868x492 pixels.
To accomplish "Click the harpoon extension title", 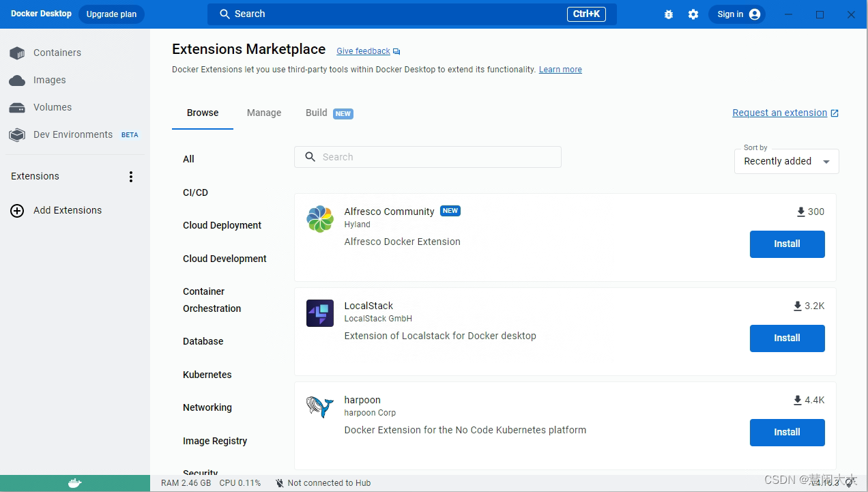I will pos(362,401).
